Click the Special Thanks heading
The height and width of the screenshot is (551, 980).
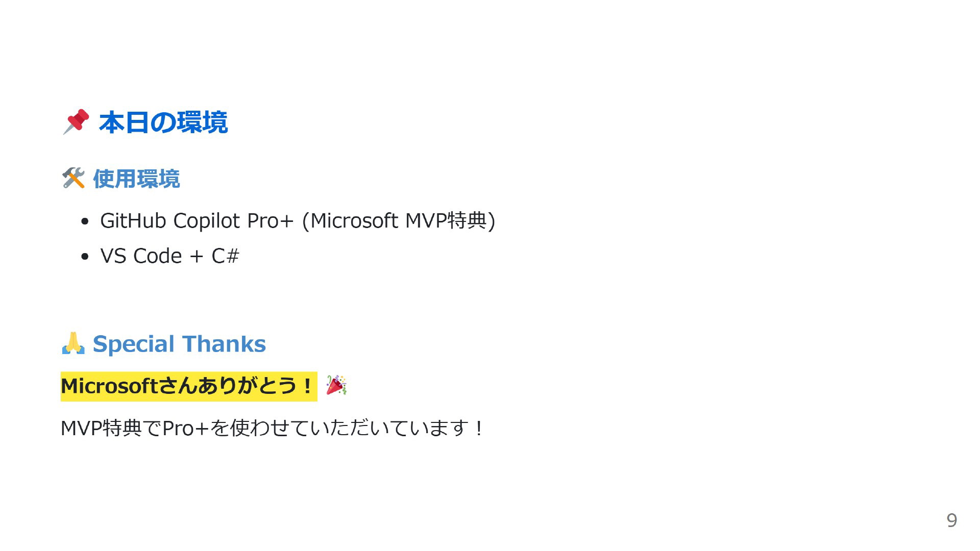(179, 344)
